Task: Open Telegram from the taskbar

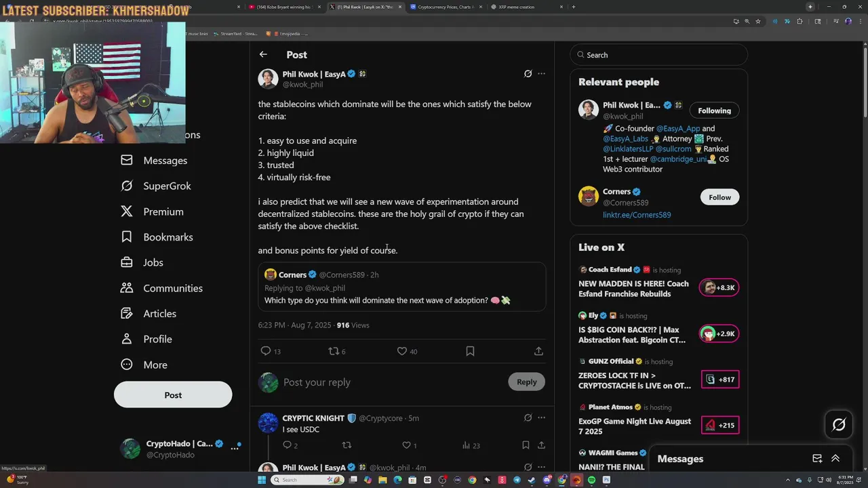Action: tap(517, 480)
